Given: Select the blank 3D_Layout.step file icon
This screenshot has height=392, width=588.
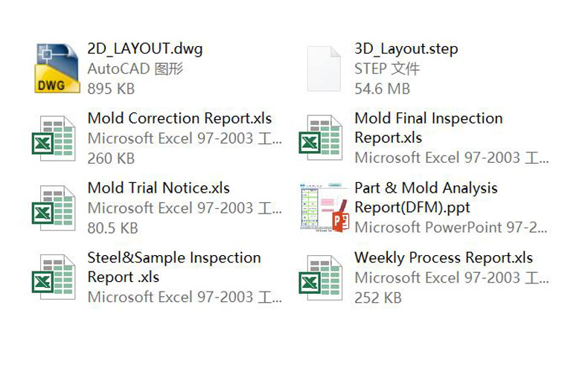Looking at the screenshot, I should pyautogui.click(x=325, y=69).
